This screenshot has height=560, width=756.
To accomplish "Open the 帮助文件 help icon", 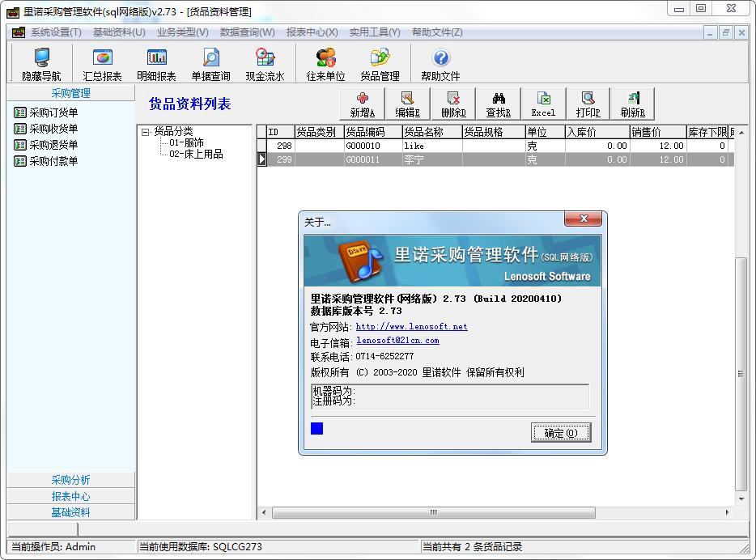I will point(440,64).
